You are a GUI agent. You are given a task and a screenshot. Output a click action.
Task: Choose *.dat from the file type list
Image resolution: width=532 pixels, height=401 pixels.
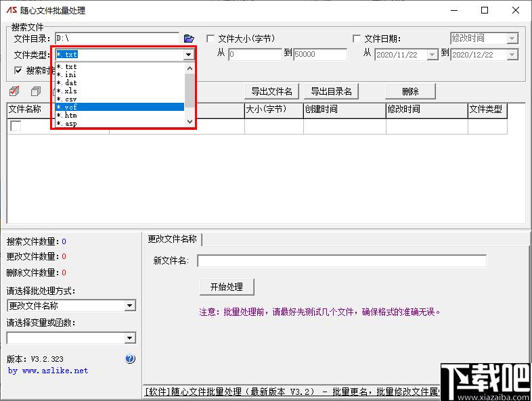click(120, 82)
